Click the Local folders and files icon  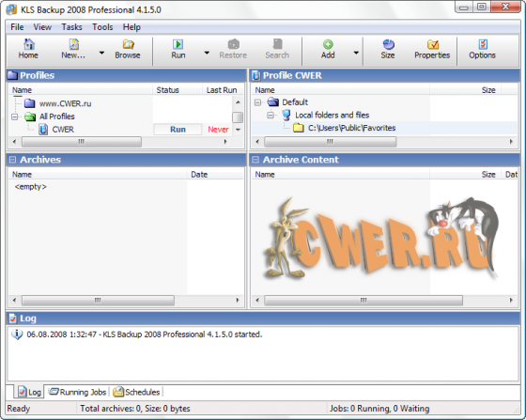point(286,115)
